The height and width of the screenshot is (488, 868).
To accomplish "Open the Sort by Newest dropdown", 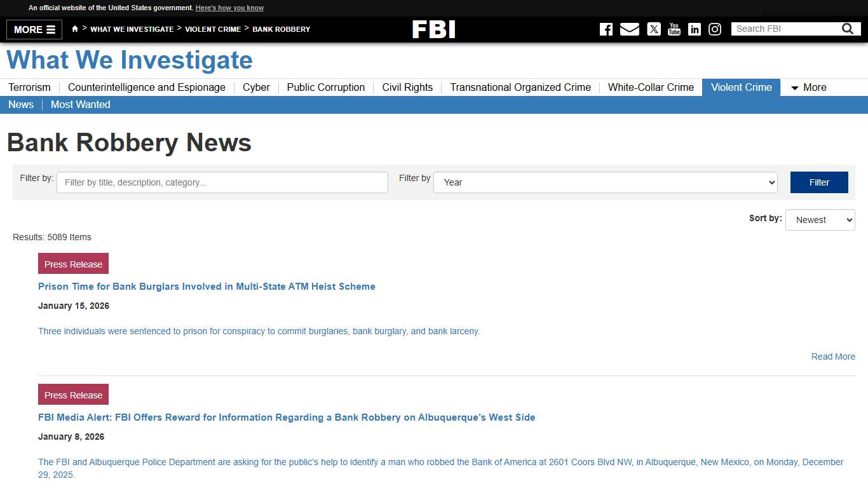I will 820,220.
